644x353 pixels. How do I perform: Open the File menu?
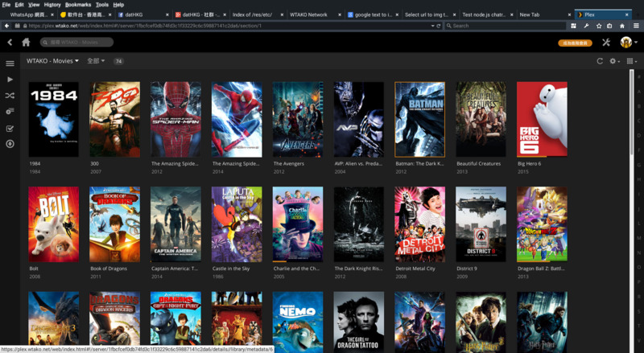pos(6,5)
